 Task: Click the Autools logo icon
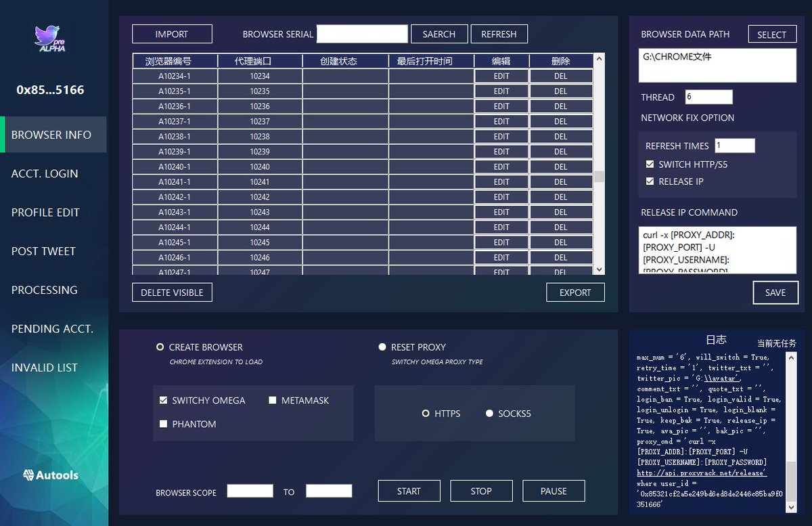[x=28, y=475]
